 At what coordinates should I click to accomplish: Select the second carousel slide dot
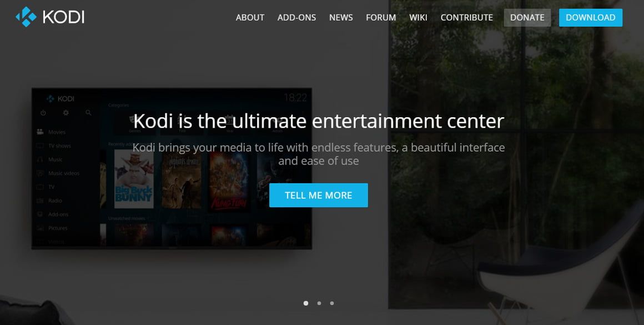click(x=319, y=303)
